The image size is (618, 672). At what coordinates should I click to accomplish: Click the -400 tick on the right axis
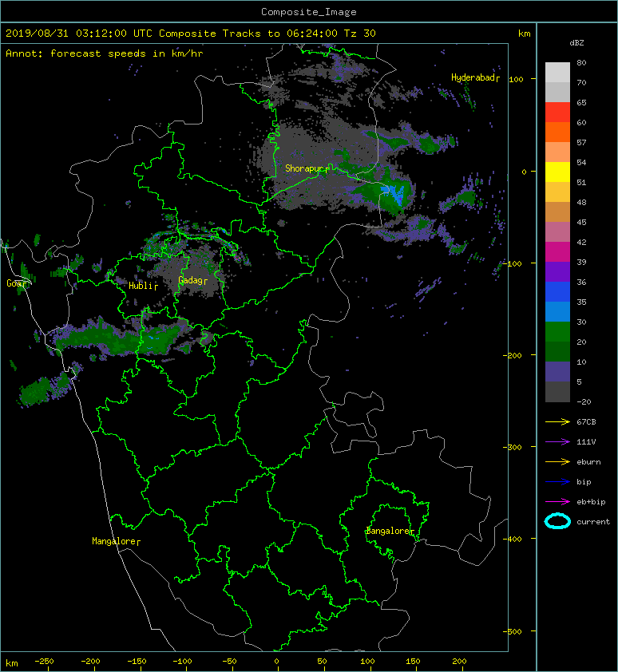pos(513,539)
